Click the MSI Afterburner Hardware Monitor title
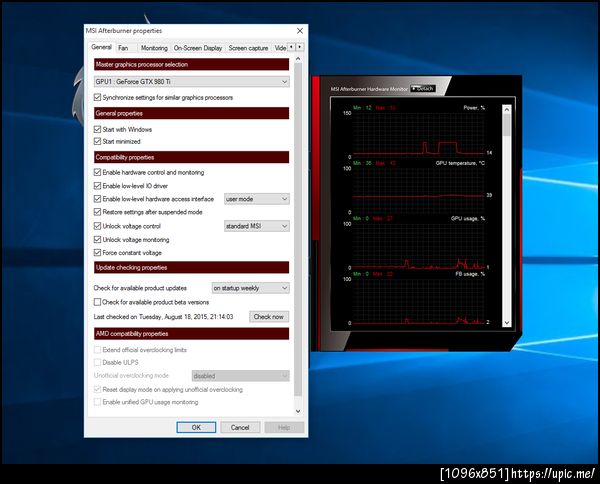The height and width of the screenshot is (484, 600). pyautogui.click(x=369, y=89)
